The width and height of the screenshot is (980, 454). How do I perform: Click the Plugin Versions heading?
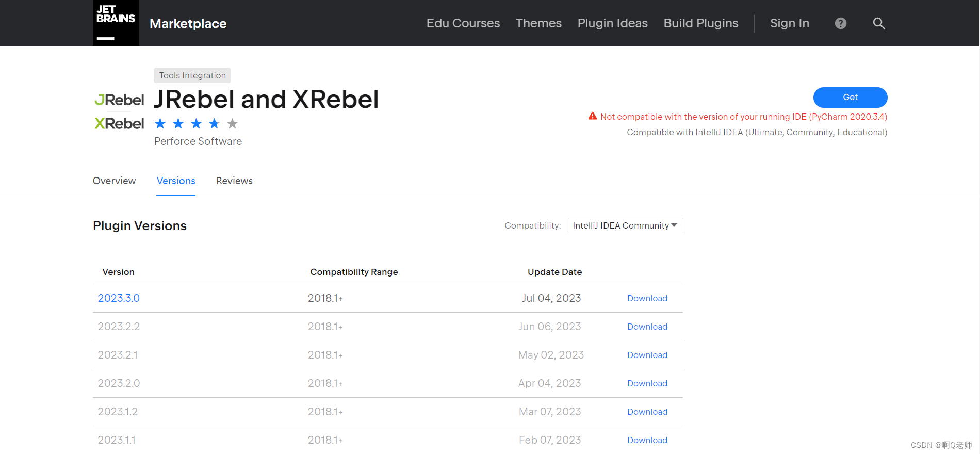(x=140, y=226)
